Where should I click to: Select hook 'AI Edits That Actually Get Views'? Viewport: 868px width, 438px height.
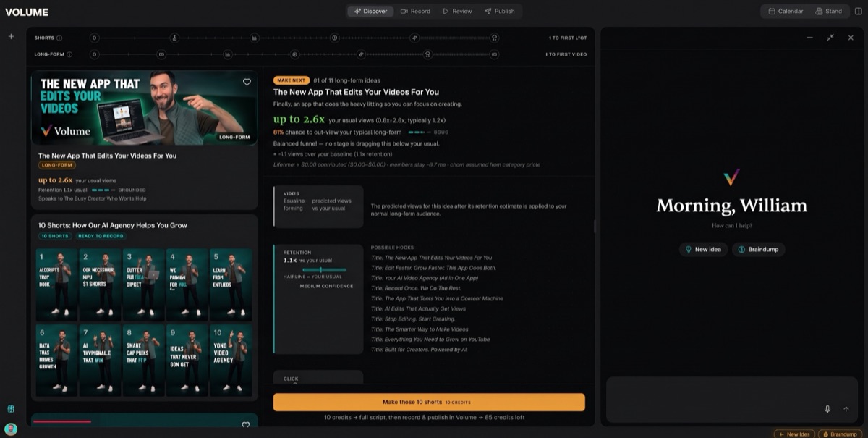click(x=419, y=308)
